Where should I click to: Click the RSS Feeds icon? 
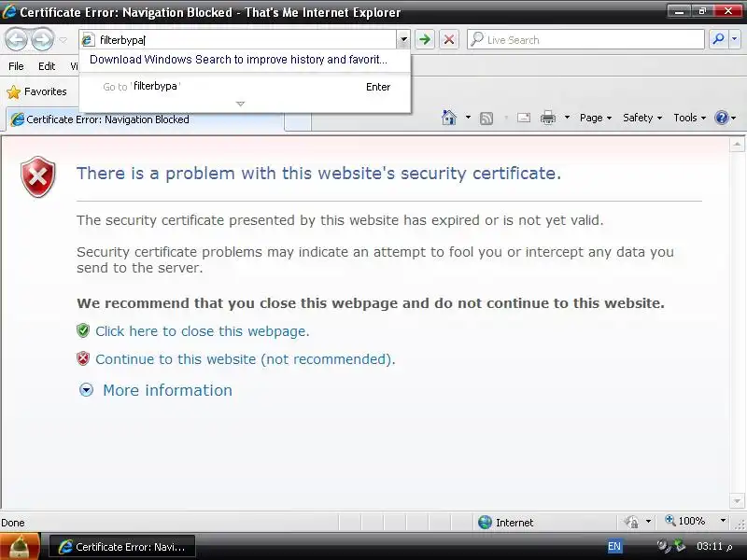[x=486, y=119]
